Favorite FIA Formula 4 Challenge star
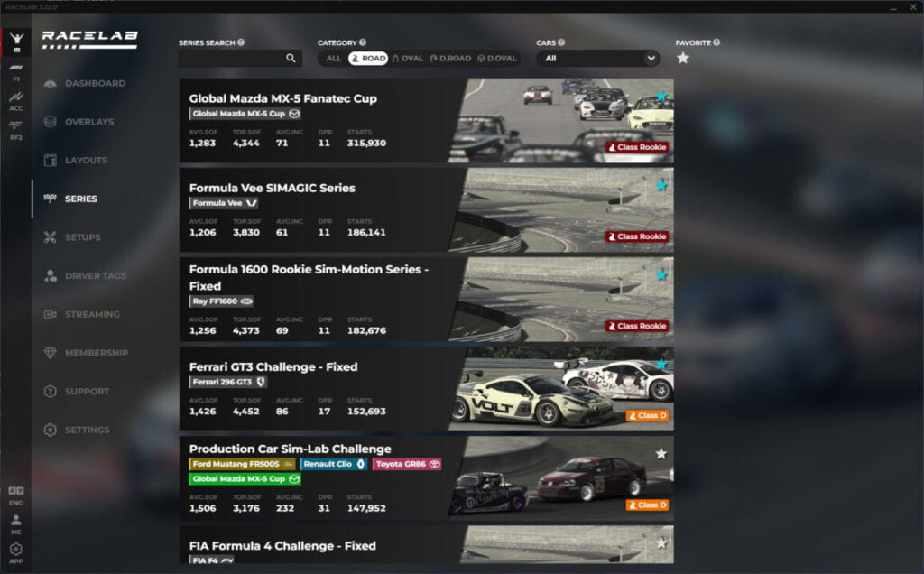The width and height of the screenshot is (924, 574). (661, 542)
